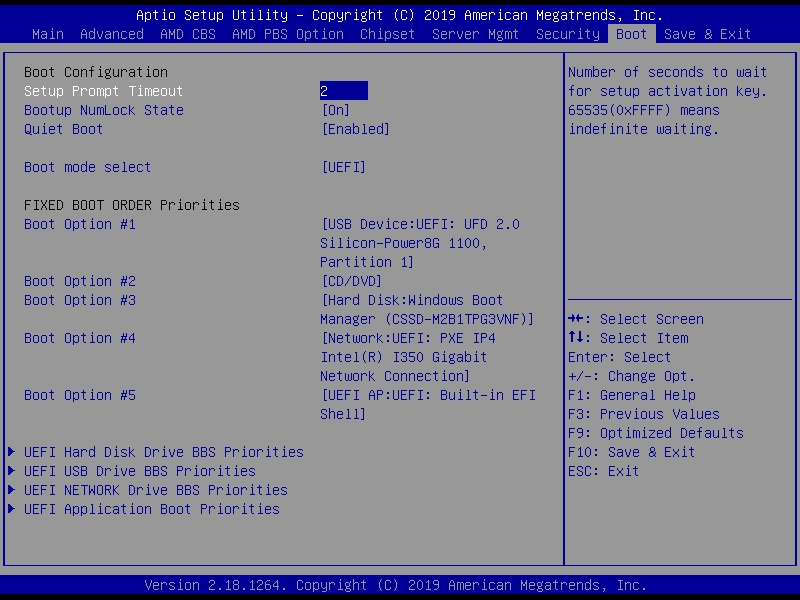Click the F1: General Help hint
The height and width of the screenshot is (600, 800).
click(632, 395)
